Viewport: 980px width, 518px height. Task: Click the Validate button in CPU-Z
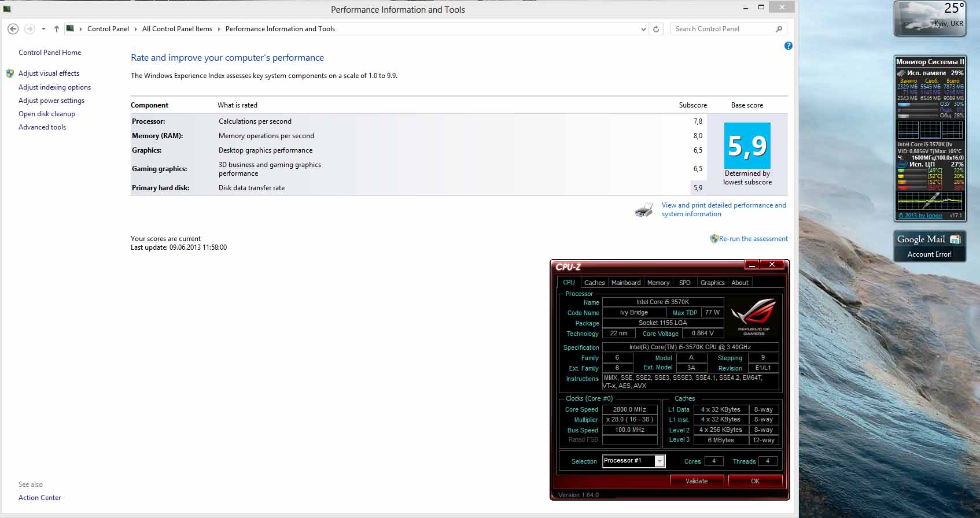point(697,481)
